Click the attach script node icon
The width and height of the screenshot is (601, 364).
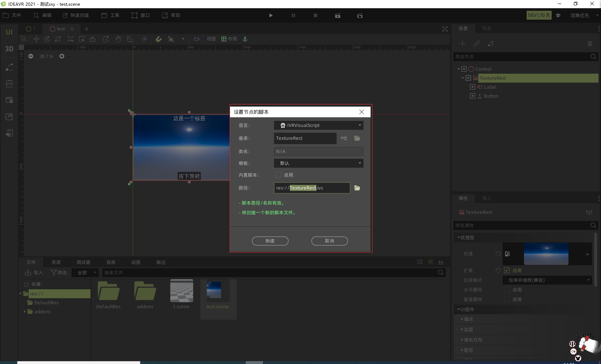(x=491, y=44)
